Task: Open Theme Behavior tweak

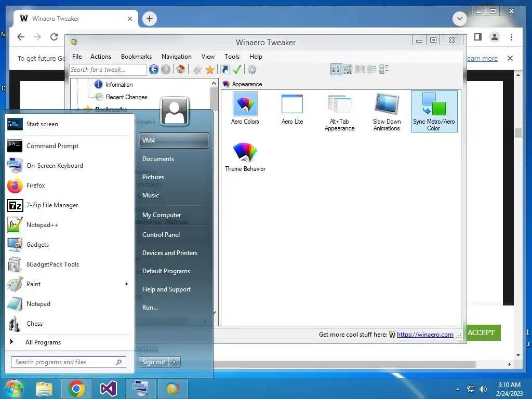Action: [x=245, y=157]
